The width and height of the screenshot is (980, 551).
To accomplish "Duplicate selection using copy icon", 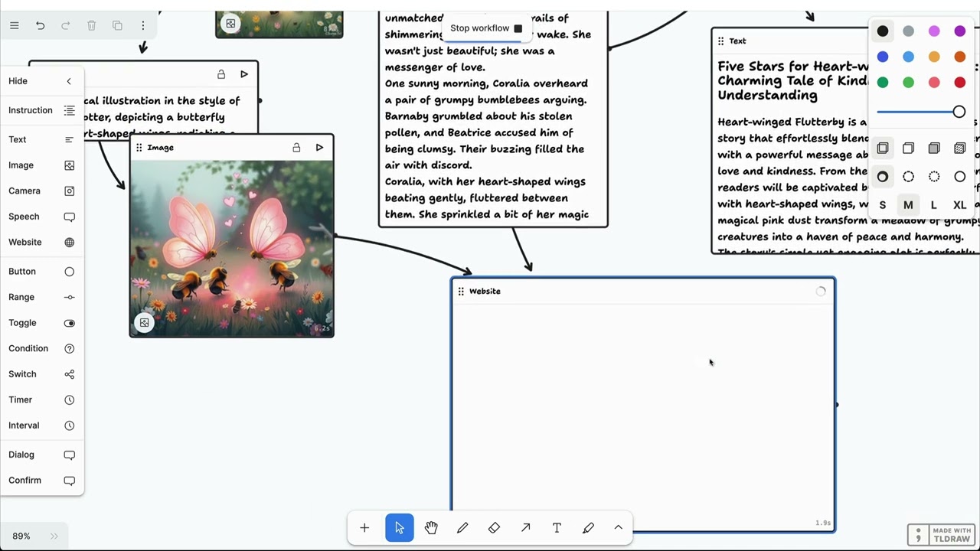I will point(117,25).
